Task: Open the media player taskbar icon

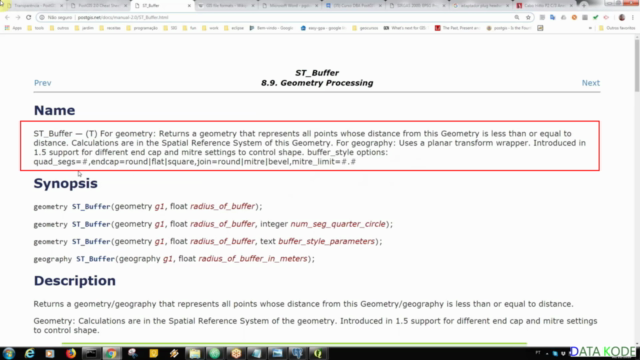Action: (50, 353)
